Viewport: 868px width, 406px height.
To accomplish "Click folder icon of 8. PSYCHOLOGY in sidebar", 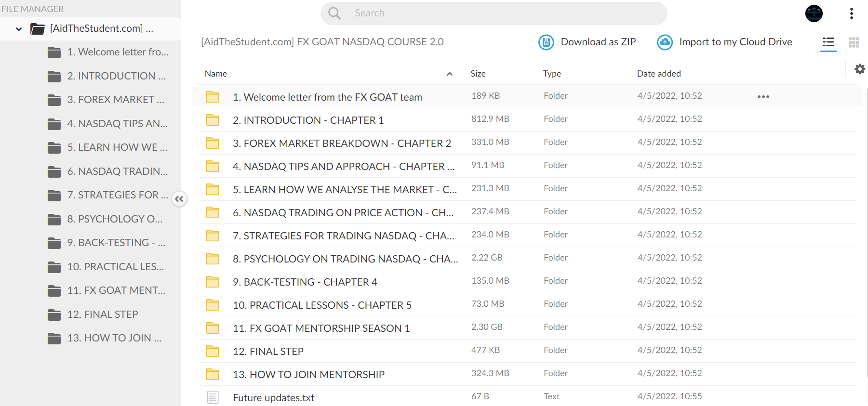I will point(54,219).
